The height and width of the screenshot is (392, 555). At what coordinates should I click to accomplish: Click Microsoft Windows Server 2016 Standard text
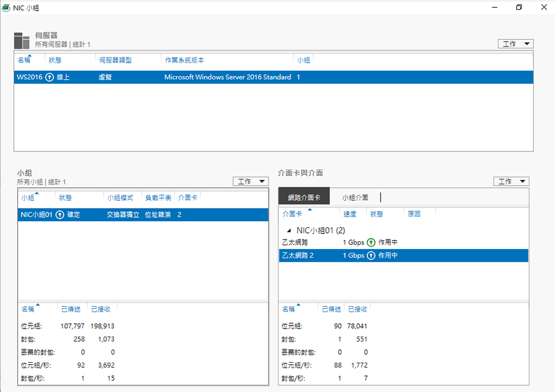[228, 77]
